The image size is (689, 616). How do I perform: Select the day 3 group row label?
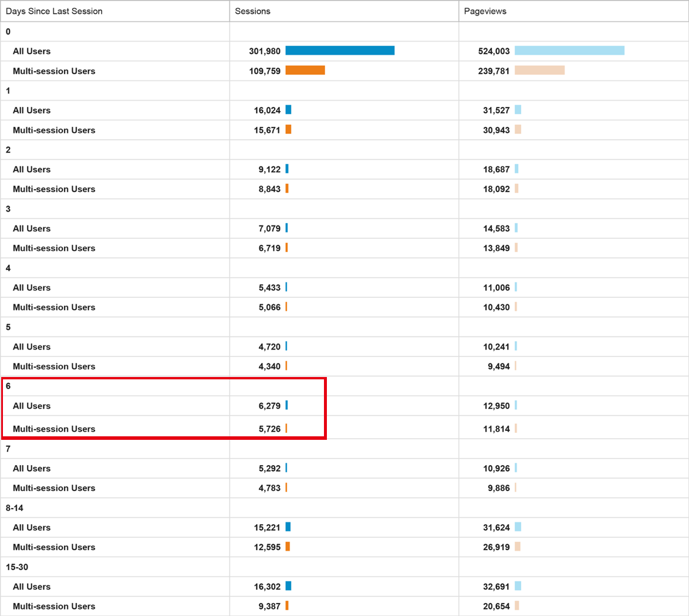tap(8, 209)
